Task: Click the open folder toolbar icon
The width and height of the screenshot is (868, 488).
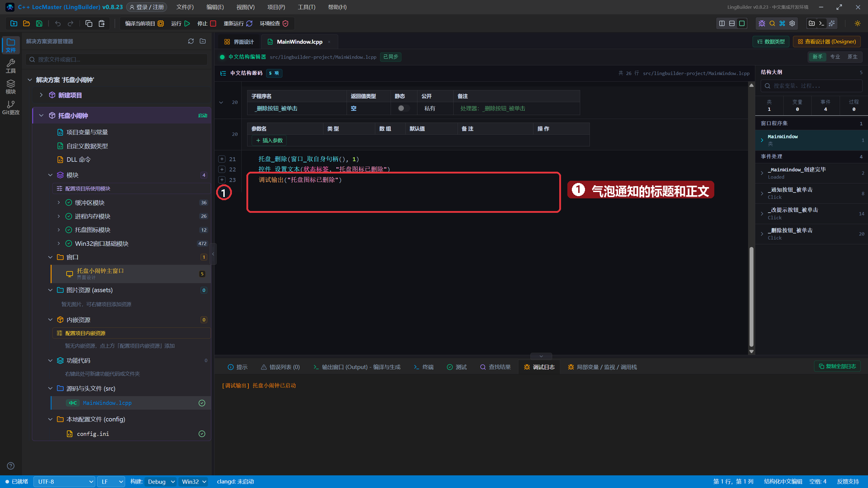Action: (26, 23)
